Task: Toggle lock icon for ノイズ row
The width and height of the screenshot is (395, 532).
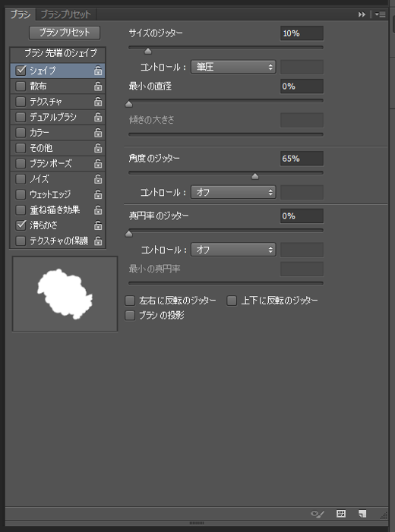Action: tap(98, 179)
